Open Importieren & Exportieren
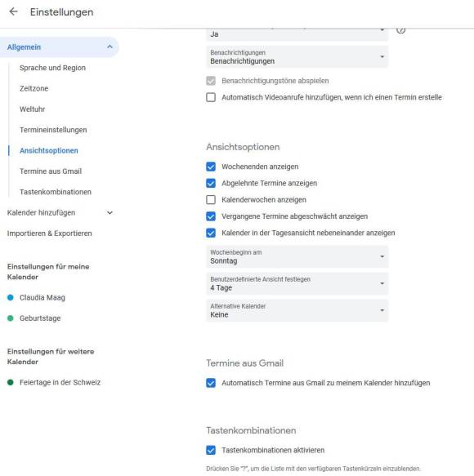 (x=50, y=234)
